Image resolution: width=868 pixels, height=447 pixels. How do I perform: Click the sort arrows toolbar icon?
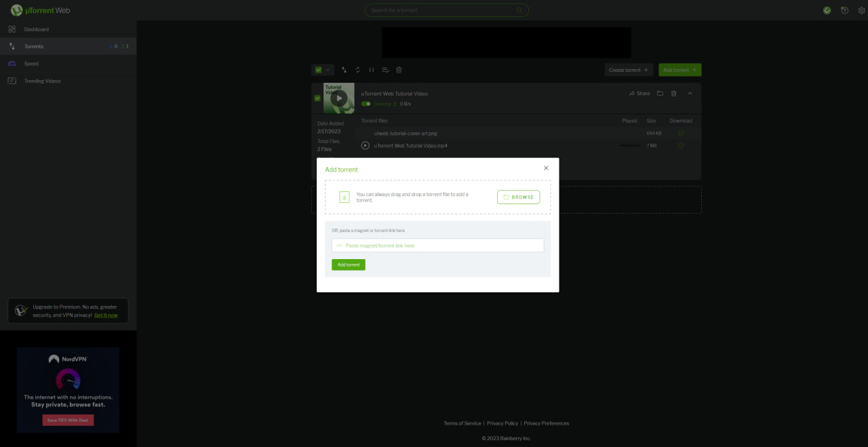click(x=344, y=70)
